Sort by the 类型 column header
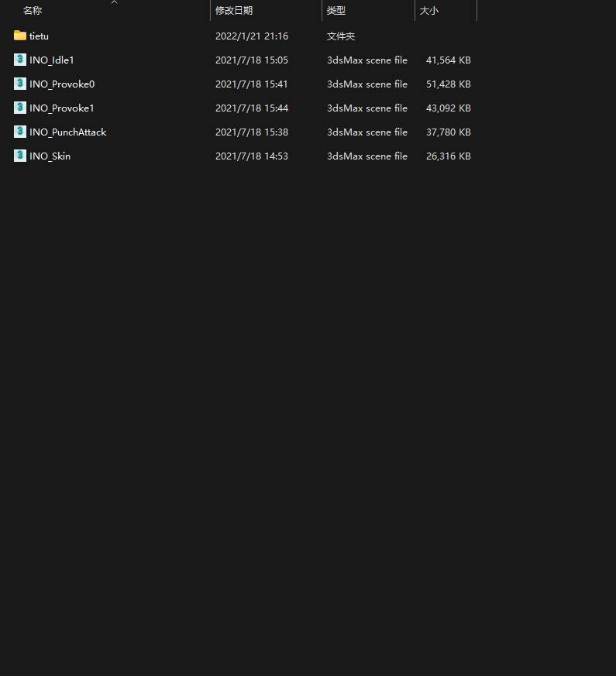Image resolution: width=616 pixels, height=676 pixels. click(x=336, y=11)
